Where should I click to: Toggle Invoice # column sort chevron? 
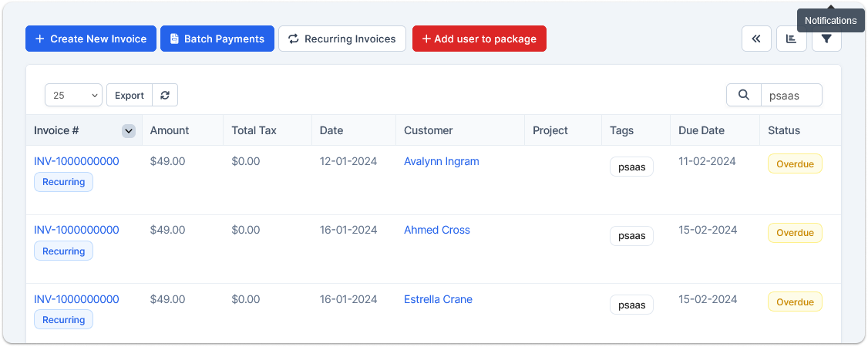click(129, 131)
